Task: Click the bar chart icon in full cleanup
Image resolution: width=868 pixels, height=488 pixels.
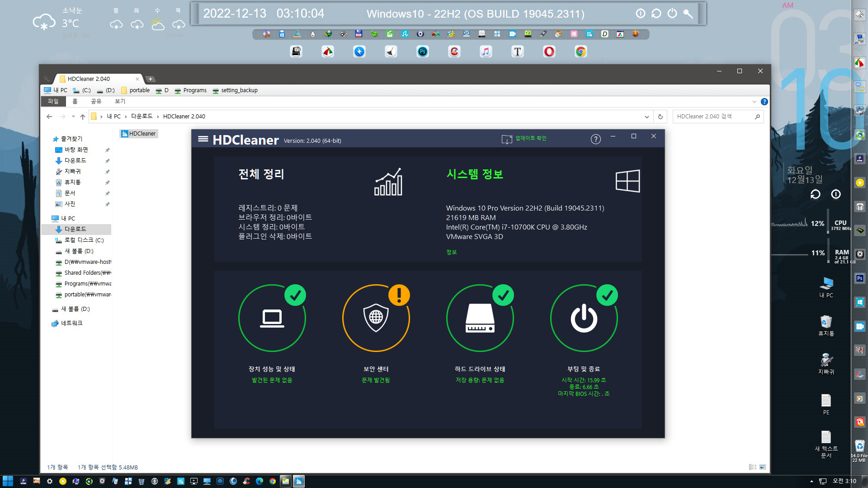Action: pos(388,182)
